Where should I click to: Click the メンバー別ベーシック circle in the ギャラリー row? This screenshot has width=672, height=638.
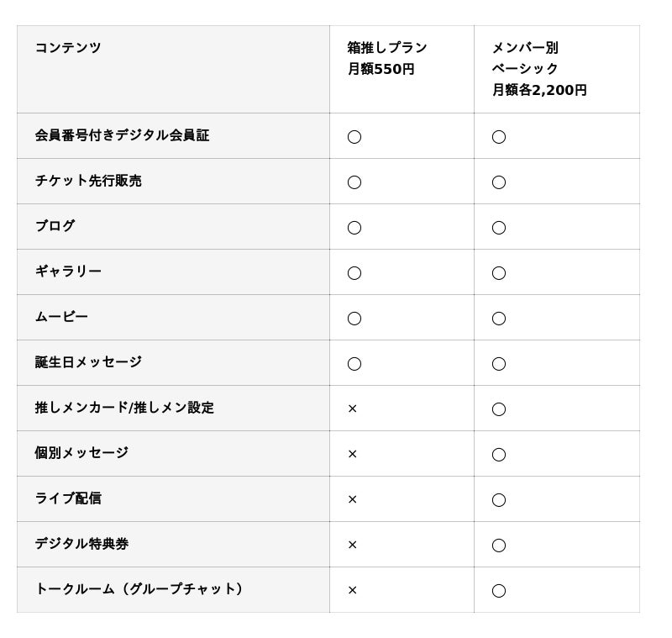point(499,272)
